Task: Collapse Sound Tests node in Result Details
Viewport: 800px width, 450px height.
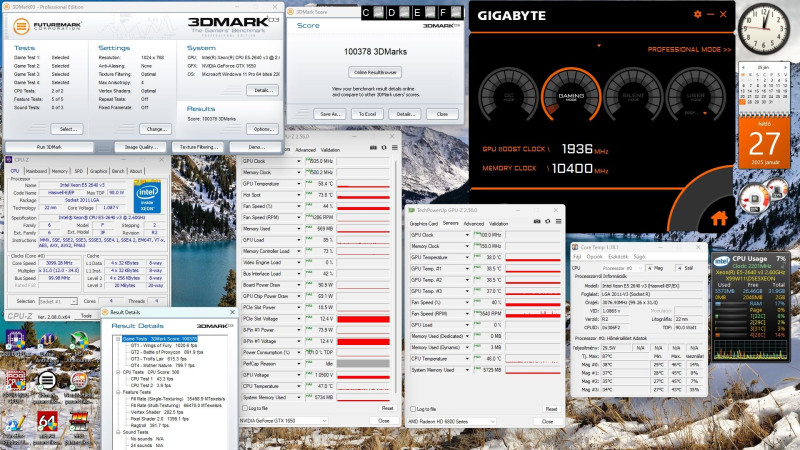Action: [x=118, y=432]
